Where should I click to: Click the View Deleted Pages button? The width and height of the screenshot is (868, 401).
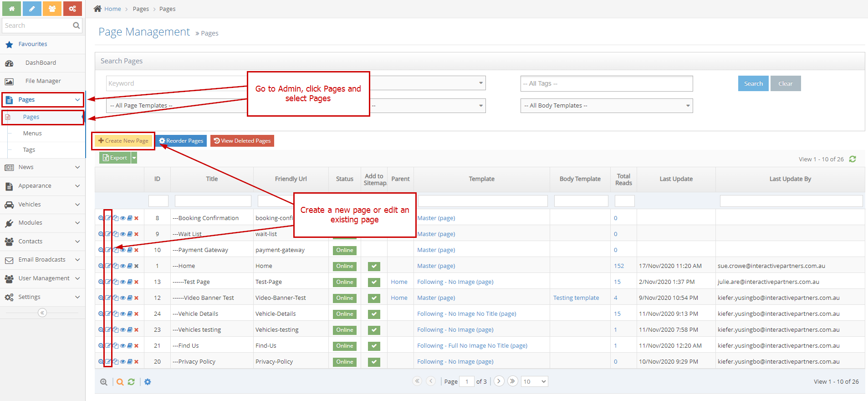(x=242, y=141)
